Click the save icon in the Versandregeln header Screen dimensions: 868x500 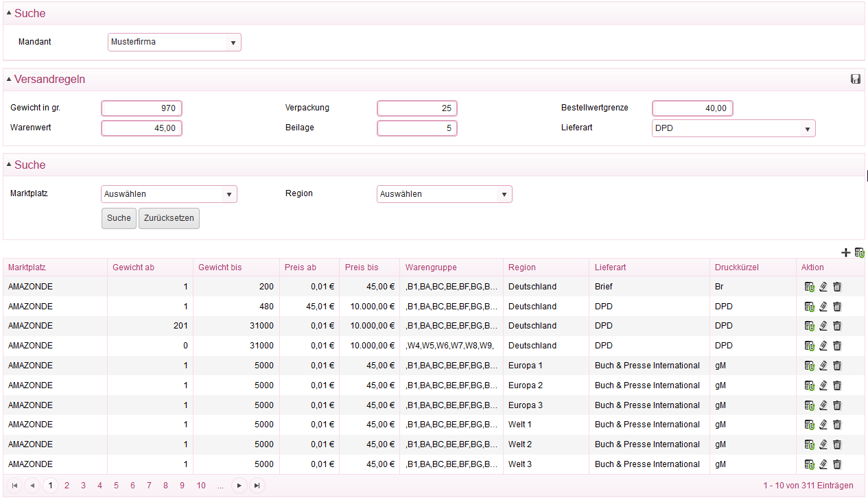pyautogui.click(x=856, y=79)
